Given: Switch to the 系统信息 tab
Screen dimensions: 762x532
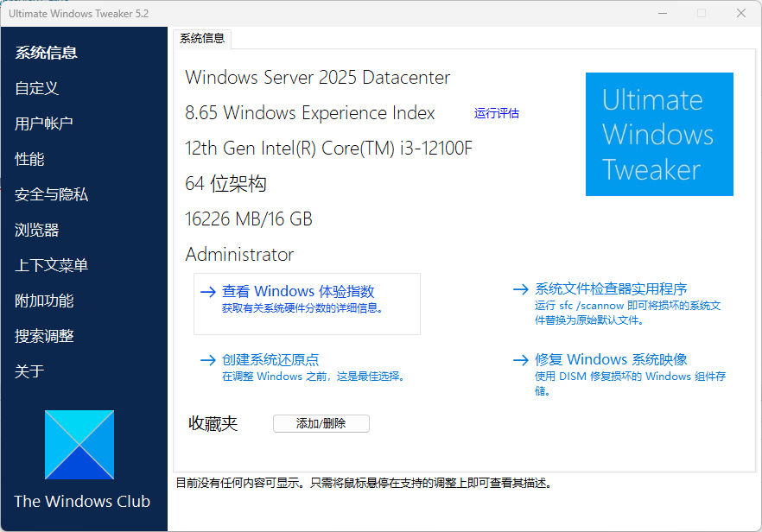Looking at the screenshot, I should (x=202, y=38).
